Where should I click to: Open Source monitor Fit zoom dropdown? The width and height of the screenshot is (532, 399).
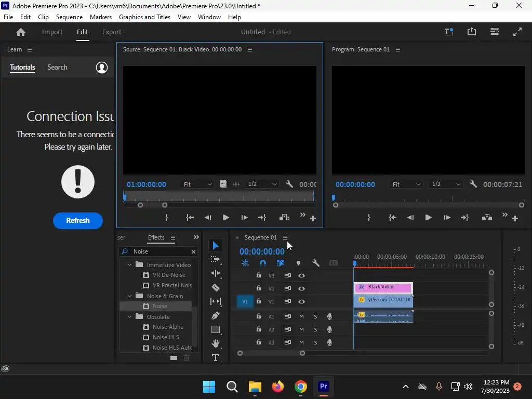(x=197, y=184)
